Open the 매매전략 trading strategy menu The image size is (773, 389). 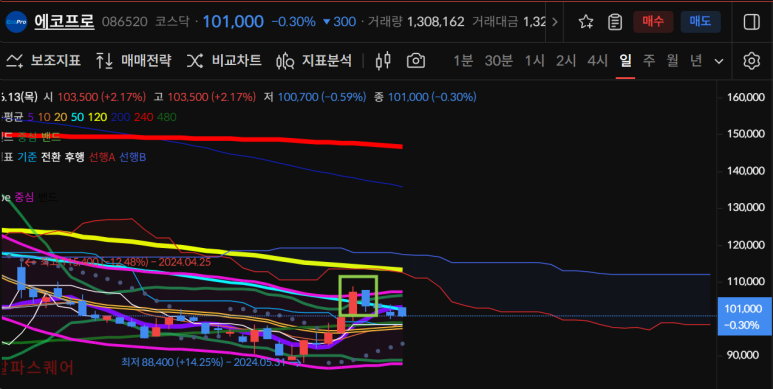coord(134,61)
